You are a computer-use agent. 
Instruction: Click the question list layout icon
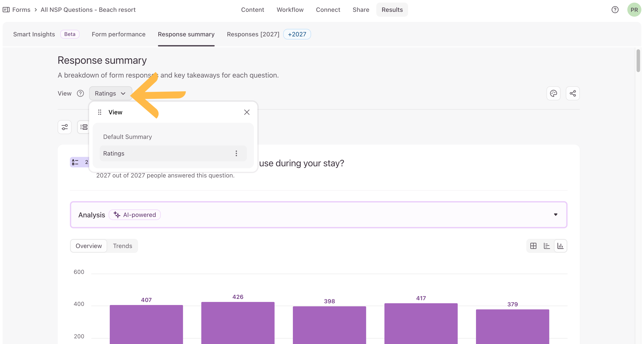tap(83, 127)
